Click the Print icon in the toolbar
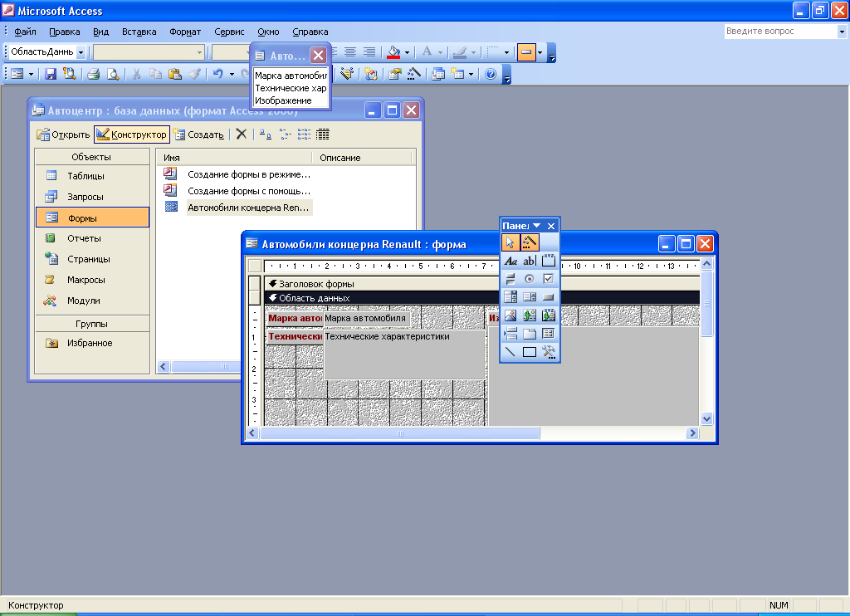The height and width of the screenshot is (616, 850). pyautogui.click(x=93, y=74)
